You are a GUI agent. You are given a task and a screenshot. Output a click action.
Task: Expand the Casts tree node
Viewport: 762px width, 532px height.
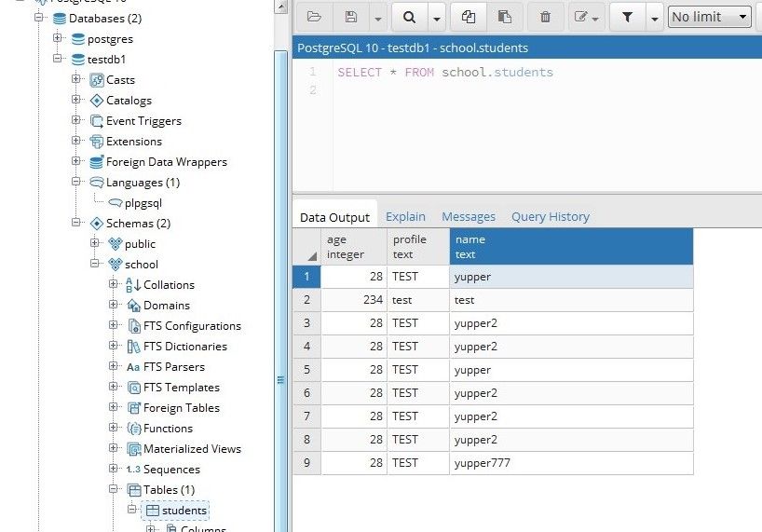75,78
